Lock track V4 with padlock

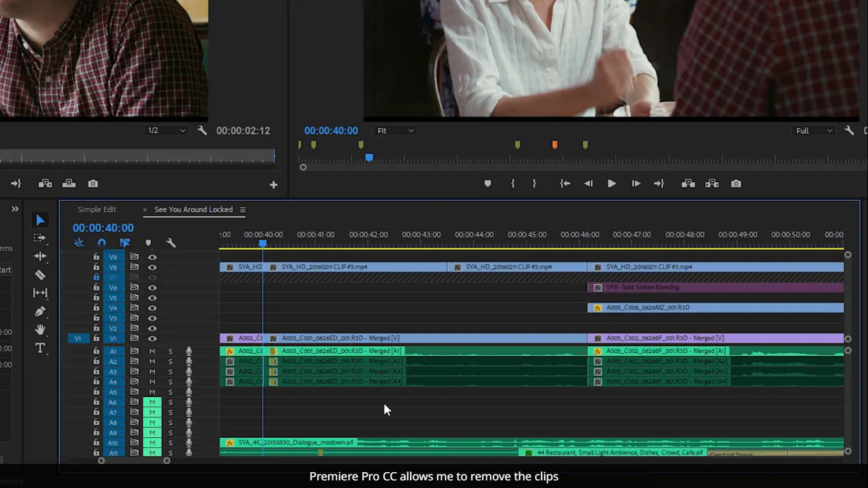point(96,308)
